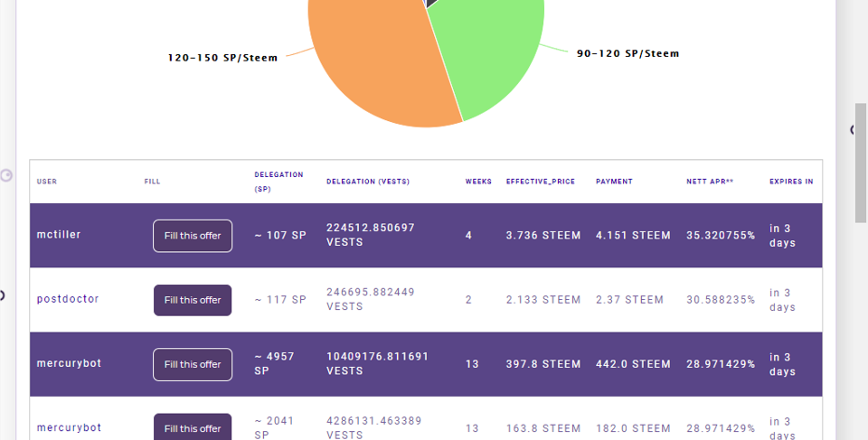Select the 30.588235% nett APR value
868x440 pixels.
click(721, 299)
